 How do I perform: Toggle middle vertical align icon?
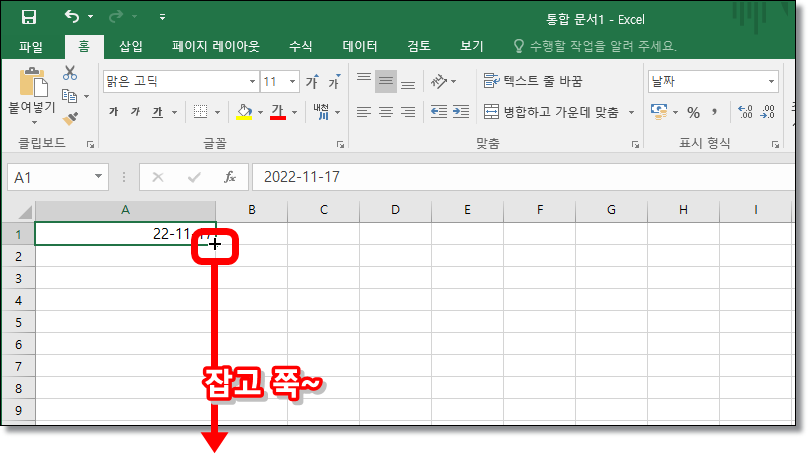(386, 81)
